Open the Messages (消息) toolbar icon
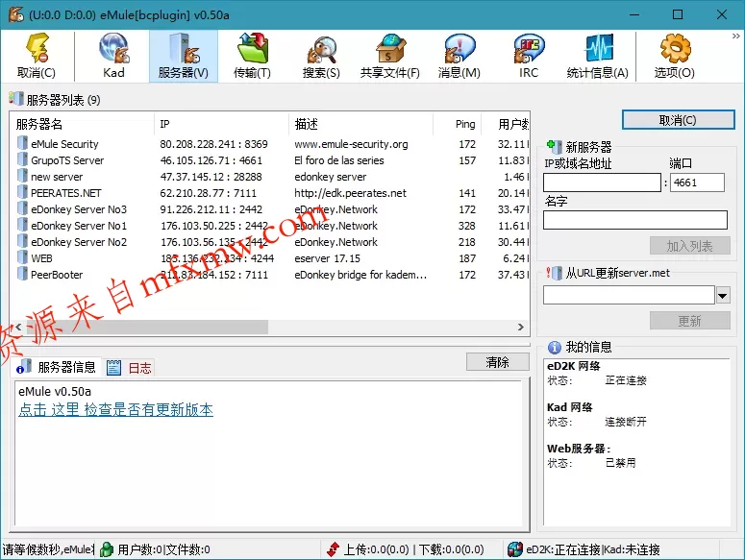Viewport: 745px width, 560px height. click(459, 48)
